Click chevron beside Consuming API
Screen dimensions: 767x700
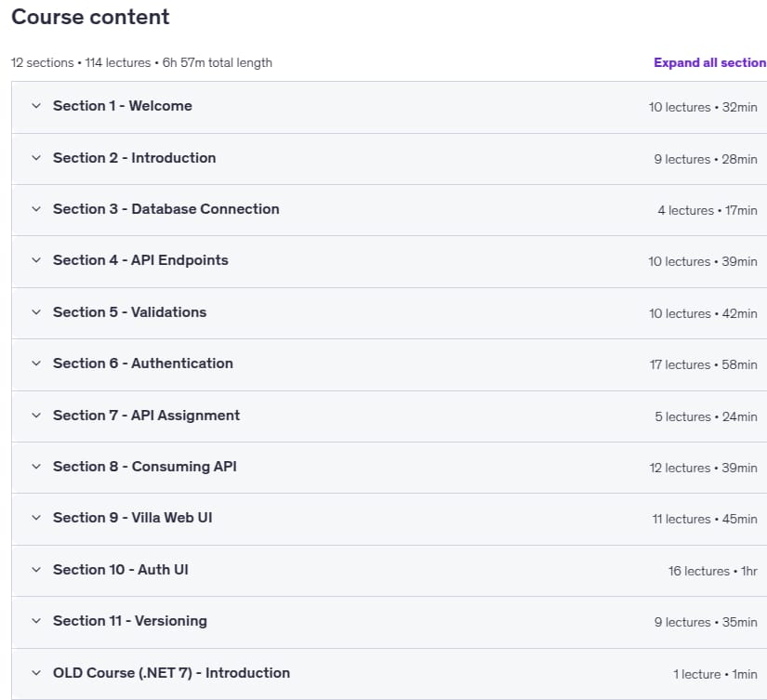[x=36, y=466]
